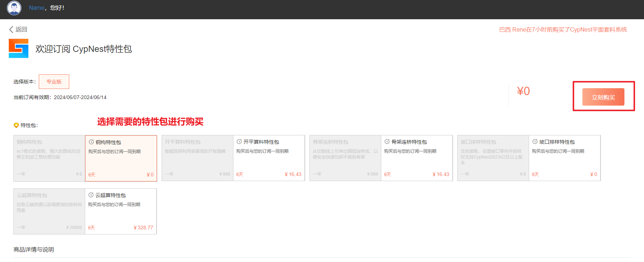Click the subscription period 2024/06/07-2024/06/14 text
The image size is (644, 262).
point(80,97)
